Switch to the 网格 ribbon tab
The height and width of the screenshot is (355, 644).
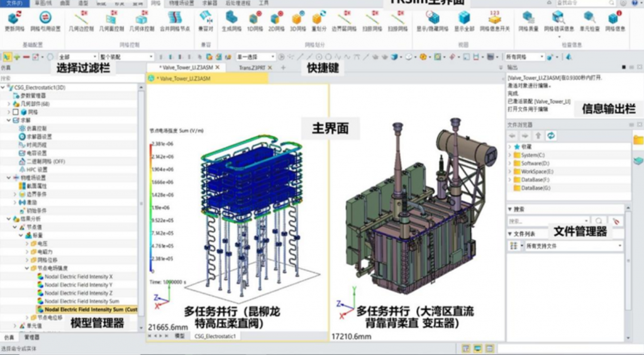pyautogui.click(x=156, y=3)
